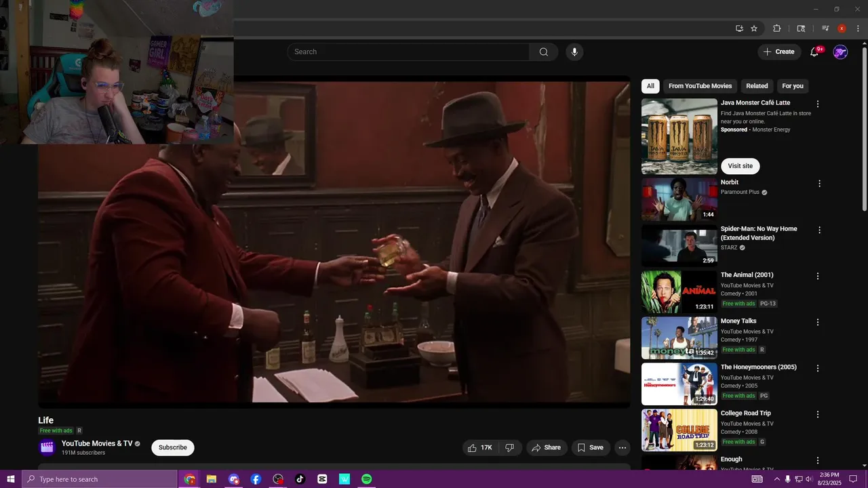Open Discord from the taskbar
The image size is (868, 488).
(234, 479)
